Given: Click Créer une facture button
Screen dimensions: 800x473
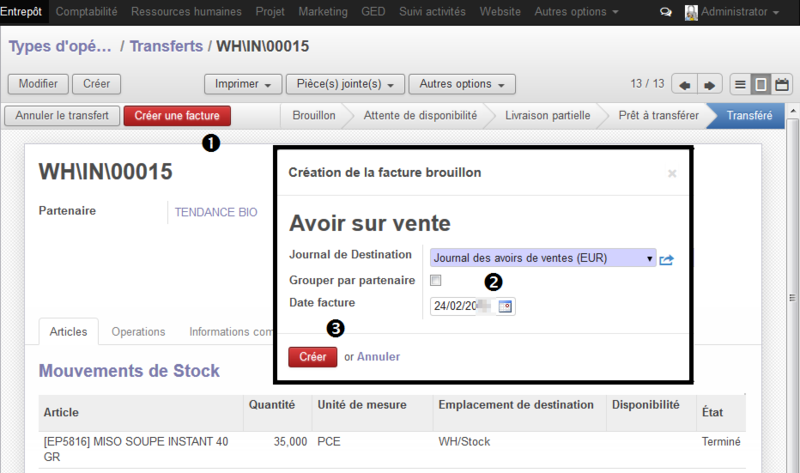Looking at the screenshot, I should click(x=177, y=116).
